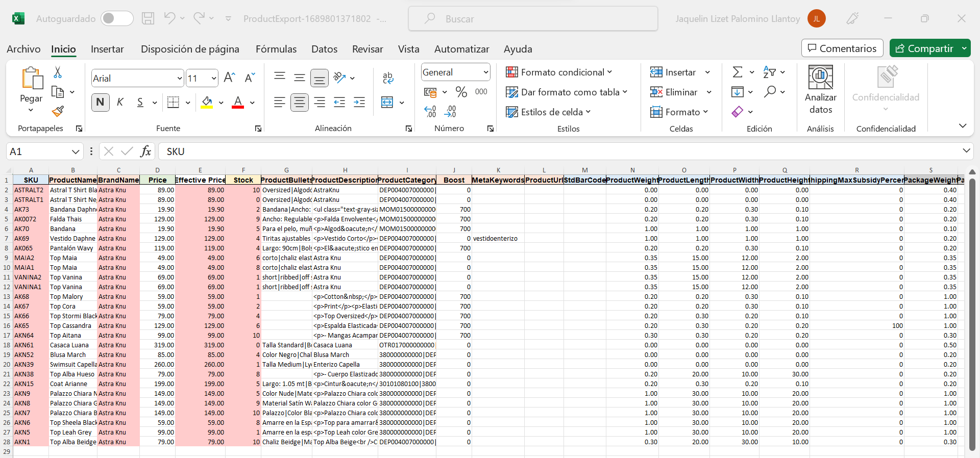This screenshot has width=980, height=458.
Task: Click the Increase Indent icon
Action: [x=359, y=102]
